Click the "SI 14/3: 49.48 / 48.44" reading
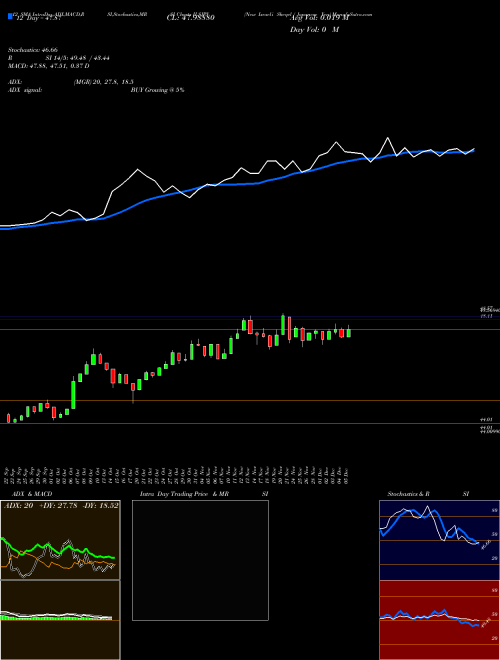500x660 pixels. (77, 58)
